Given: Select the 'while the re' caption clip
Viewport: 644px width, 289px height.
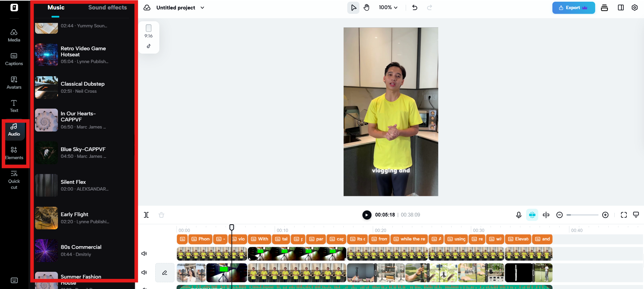Looking at the screenshot, I should 409,239.
